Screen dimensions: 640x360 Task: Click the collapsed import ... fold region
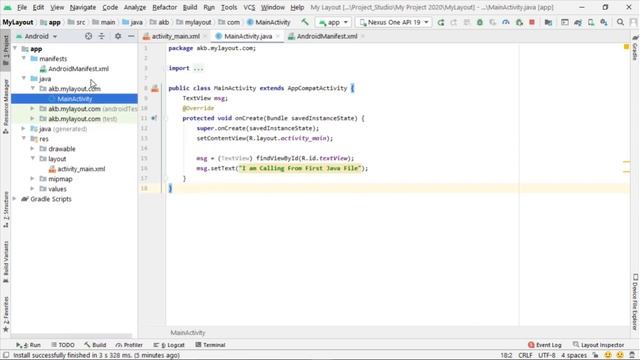198,68
